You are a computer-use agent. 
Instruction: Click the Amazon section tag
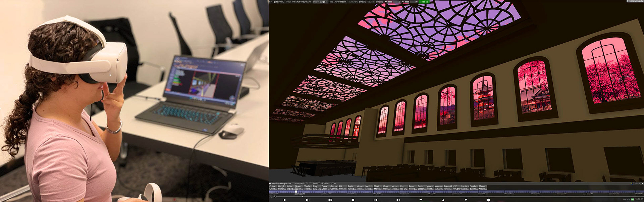point(439,186)
